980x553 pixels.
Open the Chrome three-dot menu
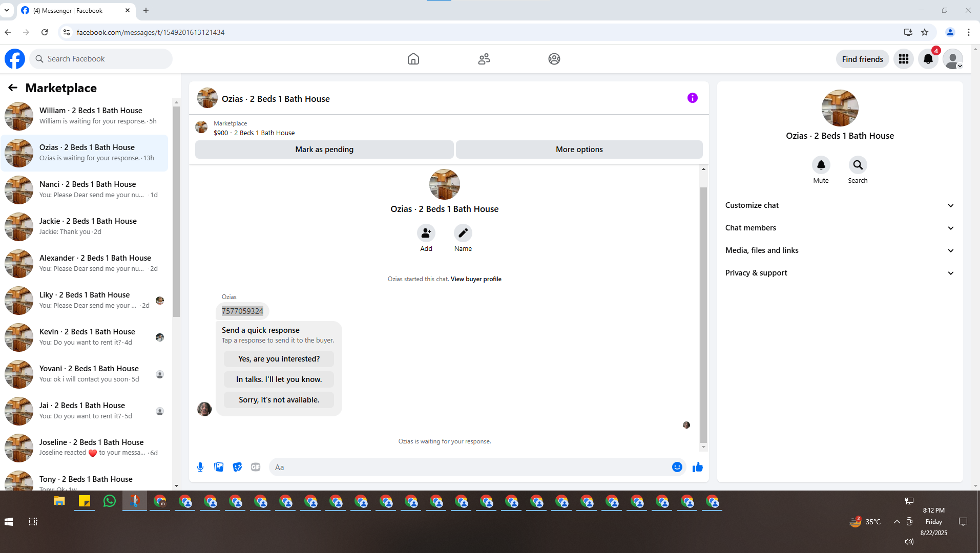coord(968,32)
